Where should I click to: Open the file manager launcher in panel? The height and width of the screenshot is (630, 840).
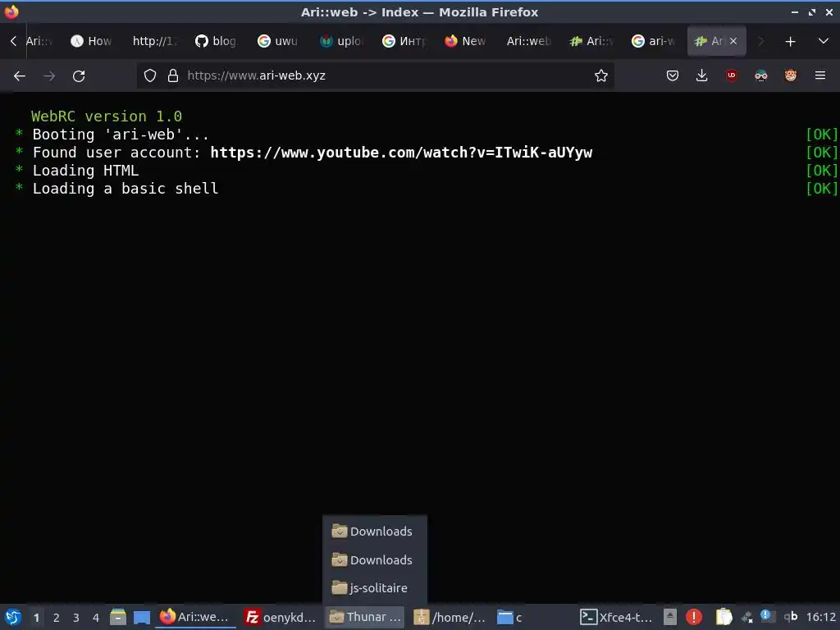118,617
